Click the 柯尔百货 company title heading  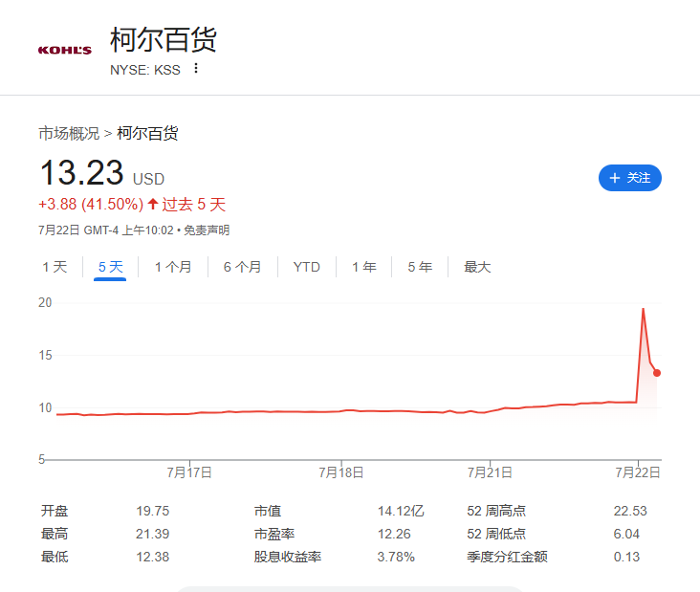[164, 40]
